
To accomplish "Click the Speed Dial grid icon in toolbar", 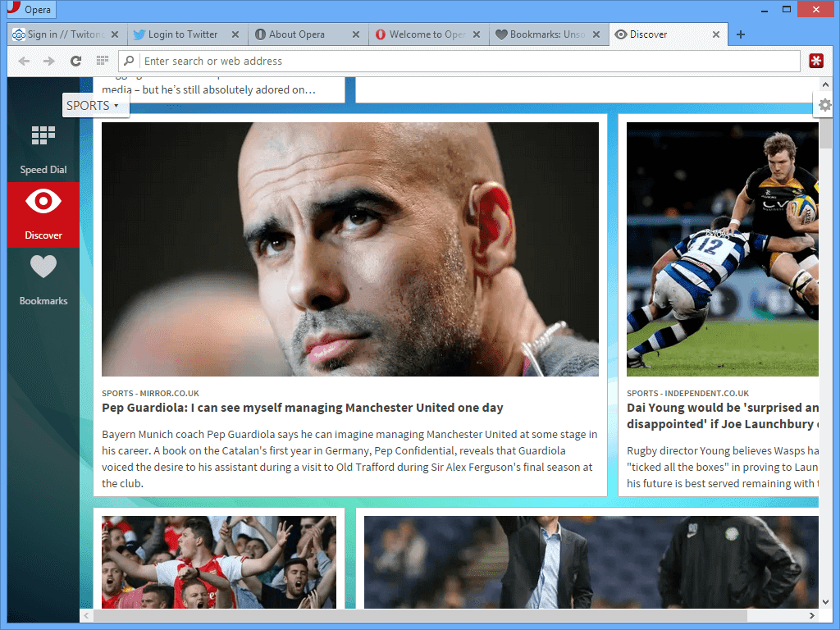I will coord(102,61).
